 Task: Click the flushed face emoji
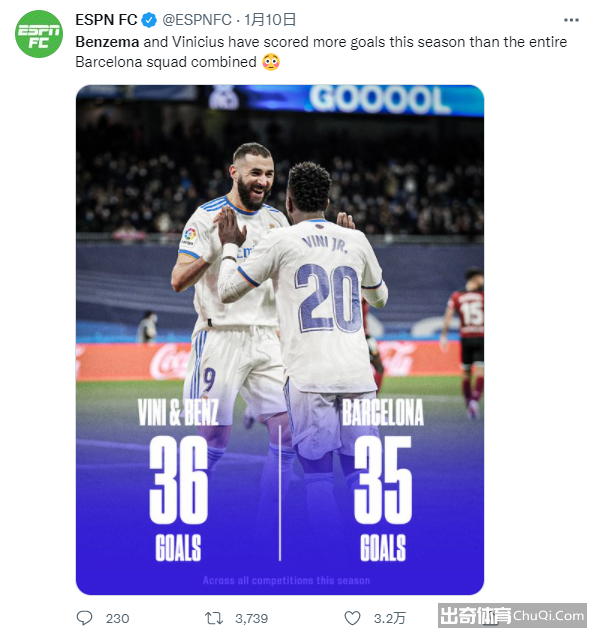271,62
